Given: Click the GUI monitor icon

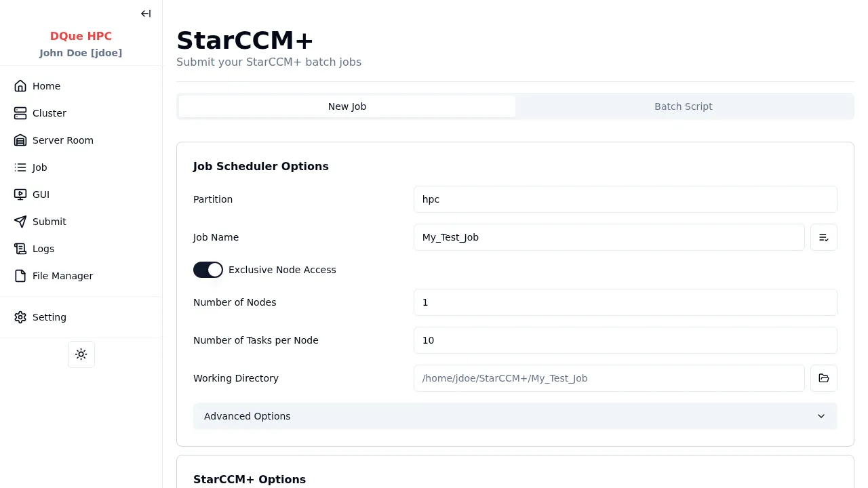Looking at the screenshot, I should tap(20, 195).
